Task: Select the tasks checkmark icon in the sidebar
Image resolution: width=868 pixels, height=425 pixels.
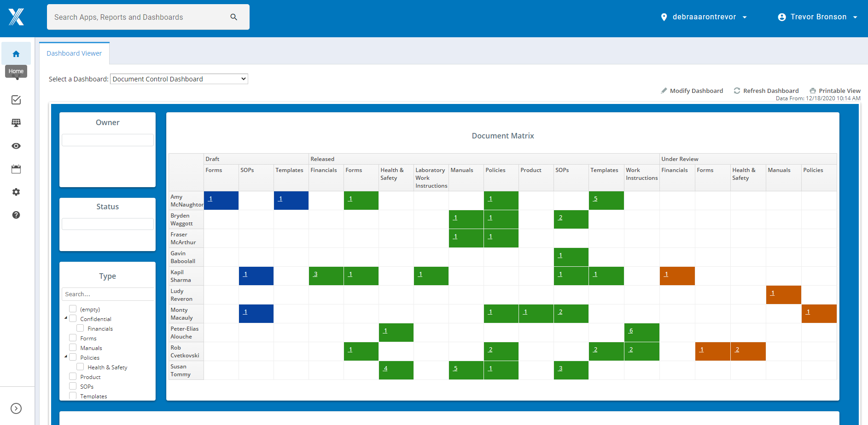Action: click(x=16, y=100)
